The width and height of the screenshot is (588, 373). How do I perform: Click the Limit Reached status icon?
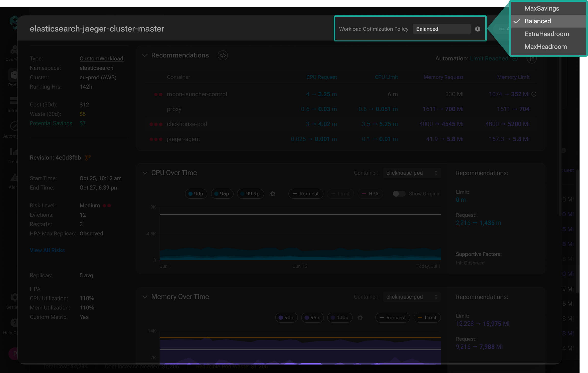tap(515, 58)
